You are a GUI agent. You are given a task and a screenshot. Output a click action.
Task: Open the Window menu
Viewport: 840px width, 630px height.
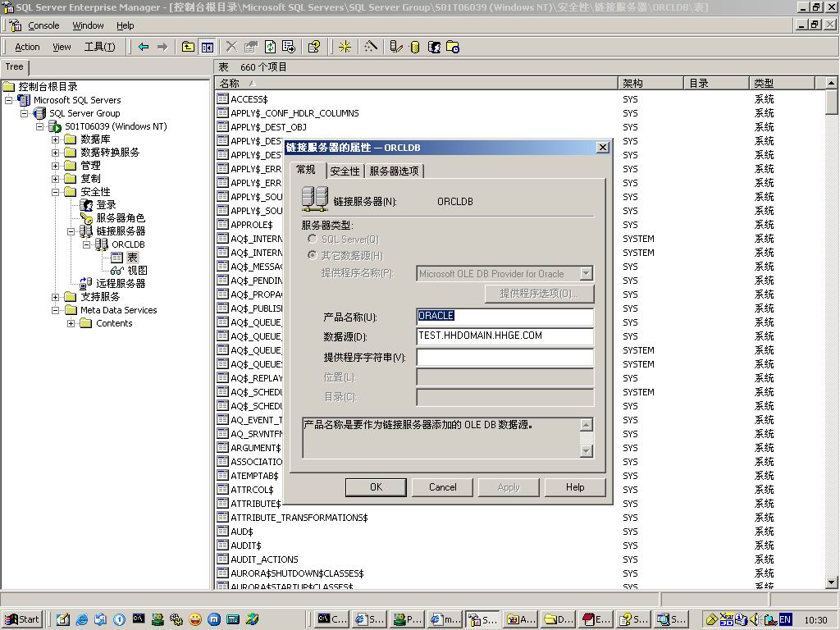[x=88, y=25]
